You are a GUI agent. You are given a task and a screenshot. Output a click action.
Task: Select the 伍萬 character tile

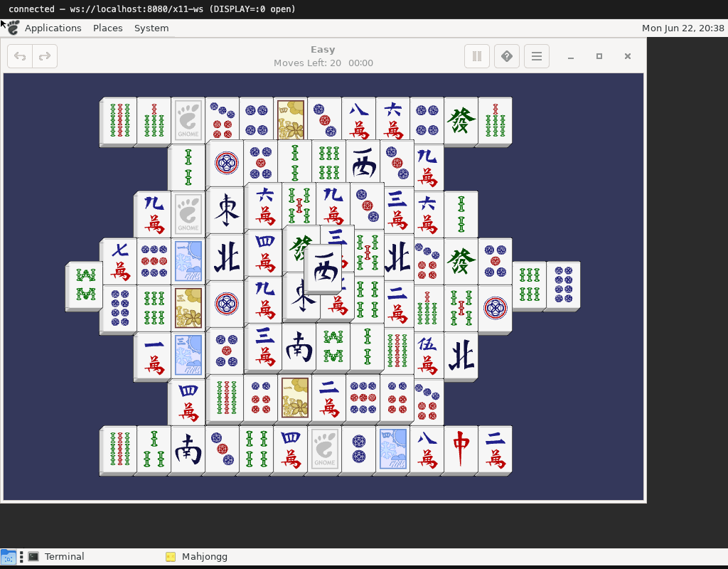pos(427,356)
